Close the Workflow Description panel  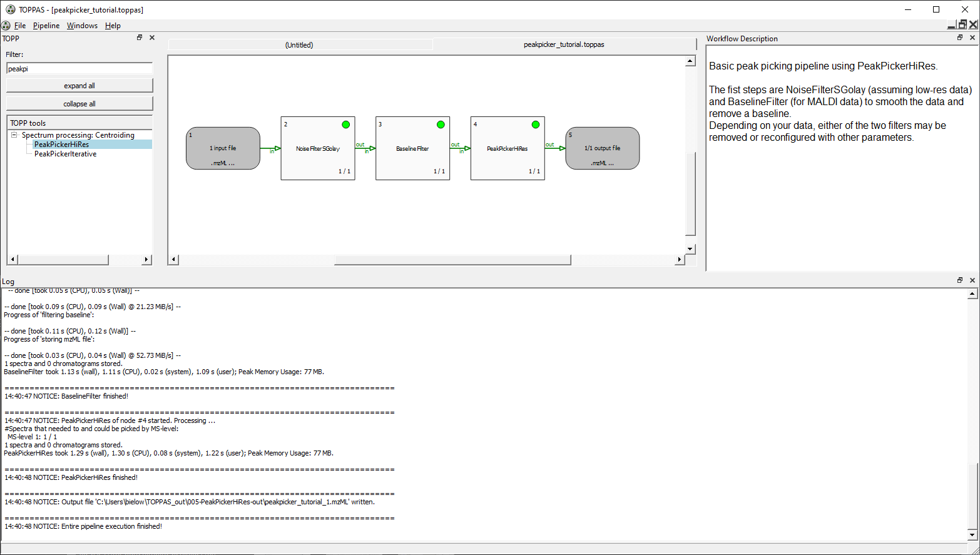click(972, 38)
